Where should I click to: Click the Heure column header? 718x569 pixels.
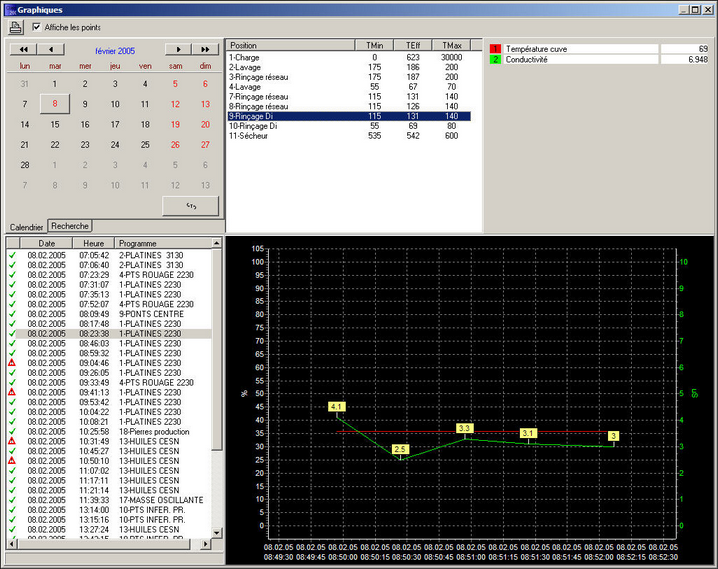pyautogui.click(x=93, y=244)
